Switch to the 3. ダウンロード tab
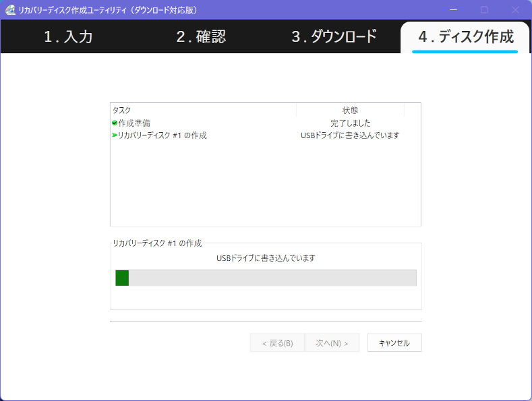Image resolution: width=532 pixels, height=401 pixels. tap(334, 36)
